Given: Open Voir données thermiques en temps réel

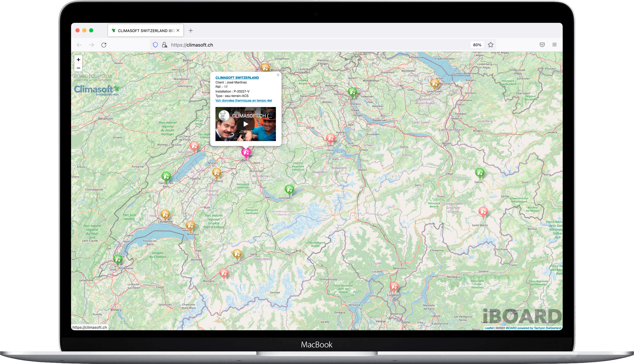Looking at the screenshot, I should coord(244,100).
